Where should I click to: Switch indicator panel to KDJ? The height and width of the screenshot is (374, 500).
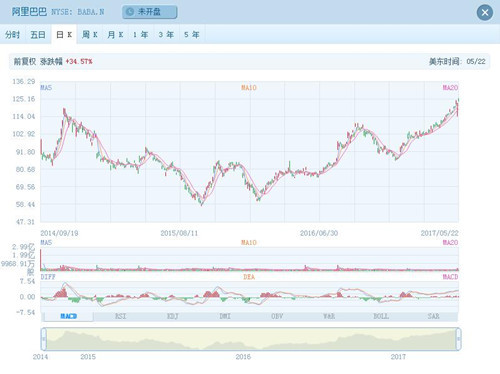pos(172,316)
